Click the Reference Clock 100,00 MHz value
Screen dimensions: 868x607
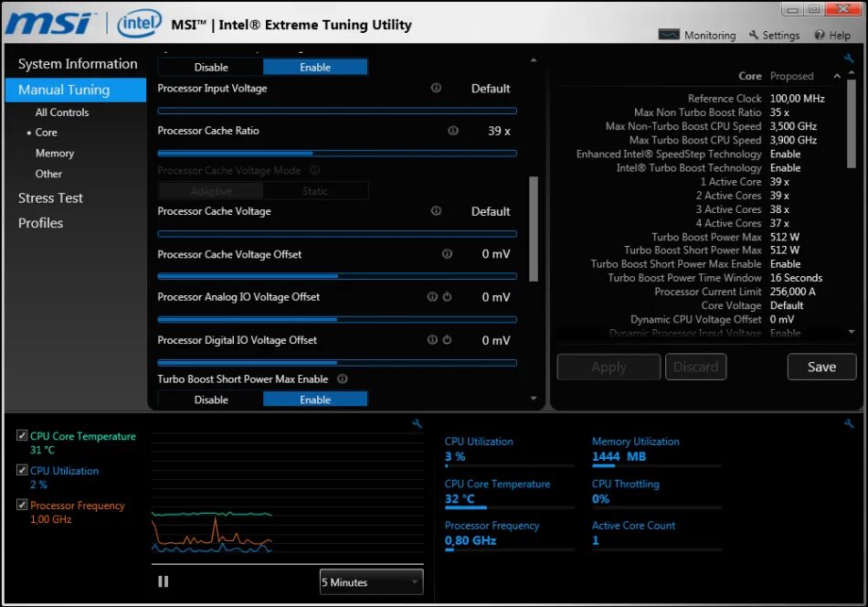click(x=797, y=99)
